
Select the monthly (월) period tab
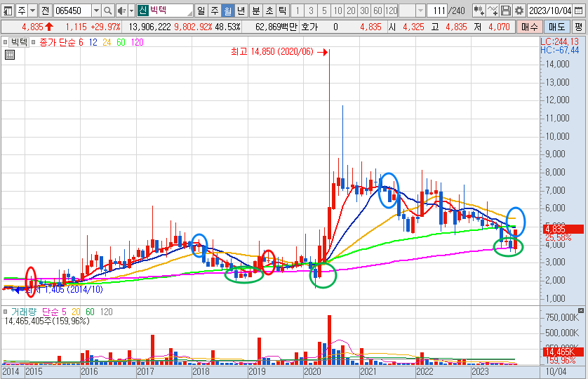(227, 11)
